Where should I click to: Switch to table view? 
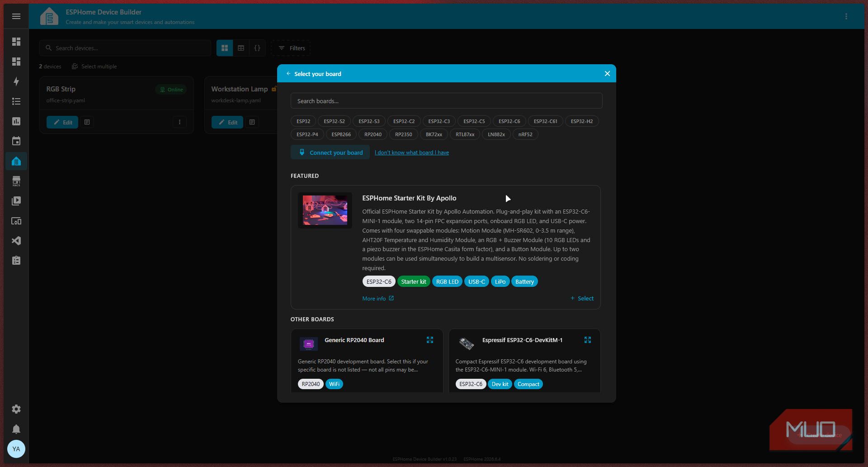[241, 48]
